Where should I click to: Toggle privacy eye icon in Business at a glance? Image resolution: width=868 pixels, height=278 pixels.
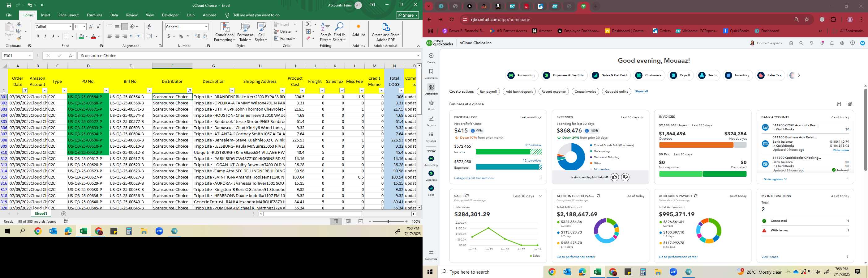tap(850, 104)
